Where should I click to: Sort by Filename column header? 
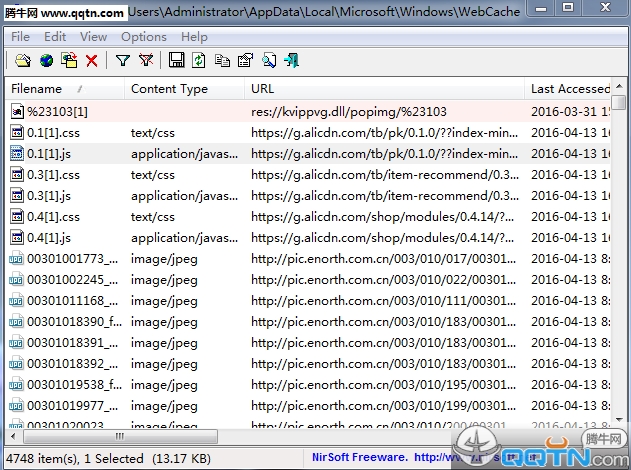point(64,89)
